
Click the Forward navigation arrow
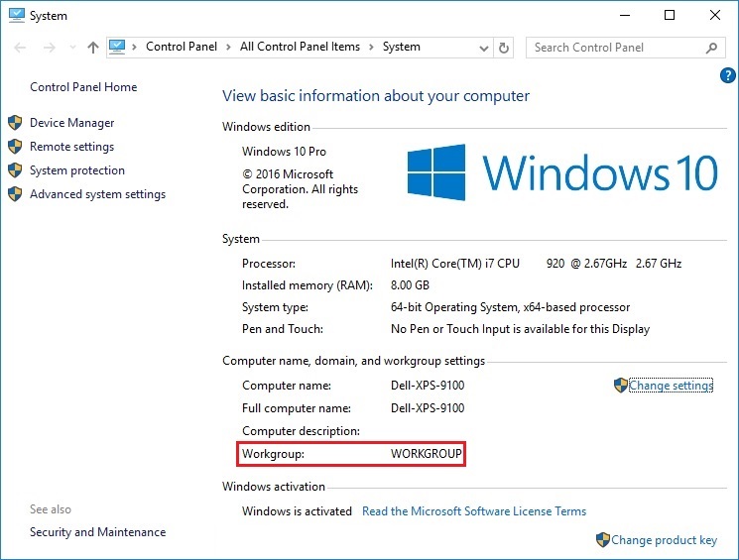pos(49,48)
